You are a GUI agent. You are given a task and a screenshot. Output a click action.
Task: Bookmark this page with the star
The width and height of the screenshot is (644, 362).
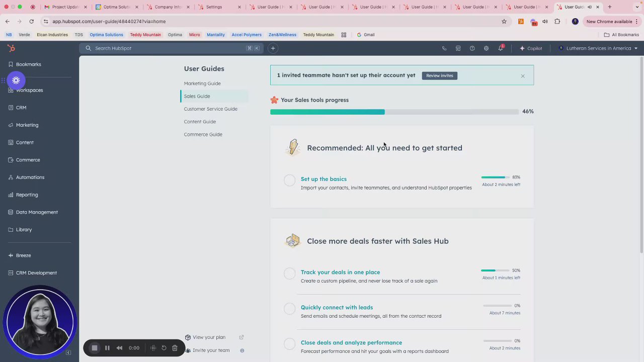504,22
